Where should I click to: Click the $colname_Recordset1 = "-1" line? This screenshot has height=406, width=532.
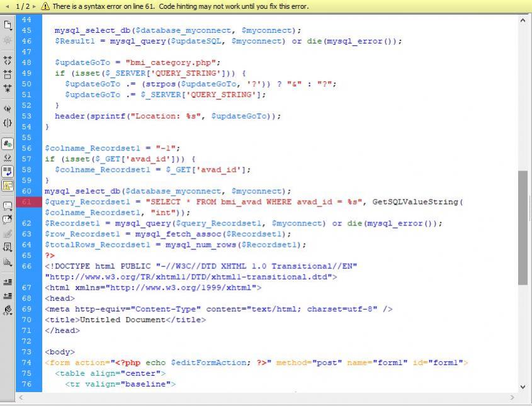click(112, 148)
